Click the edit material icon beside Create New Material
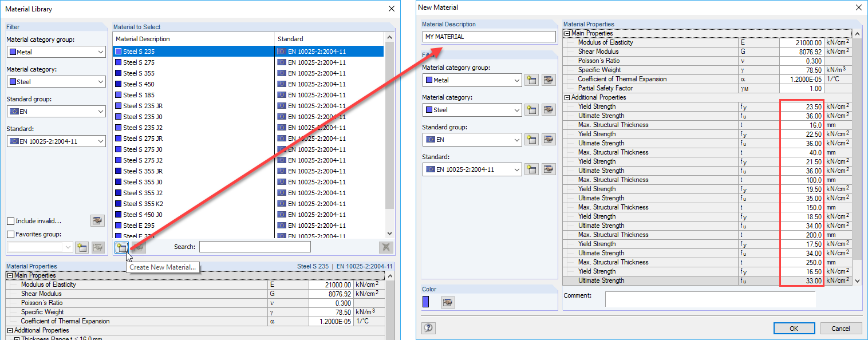The height and width of the screenshot is (340, 868). click(x=139, y=247)
